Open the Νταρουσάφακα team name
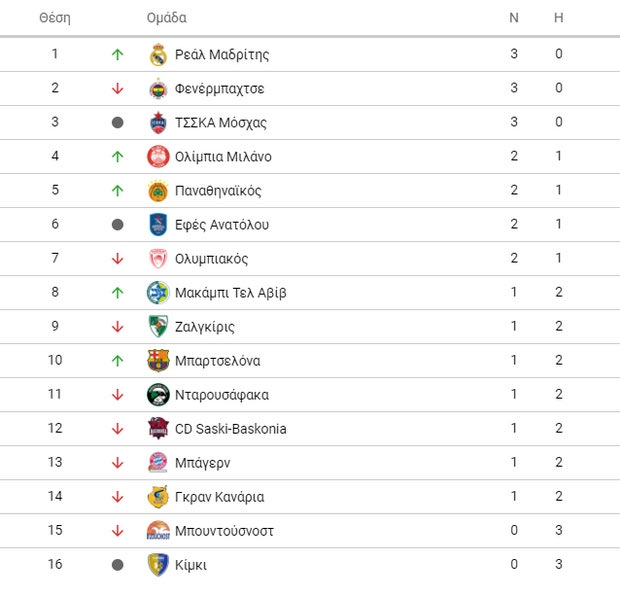 pyautogui.click(x=222, y=395)
